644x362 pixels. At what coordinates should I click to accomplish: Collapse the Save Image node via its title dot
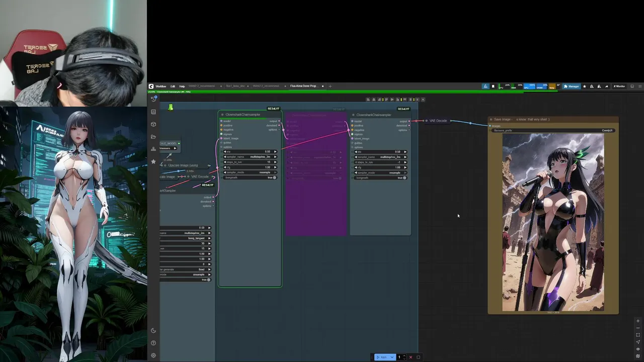tap(491, 120)
